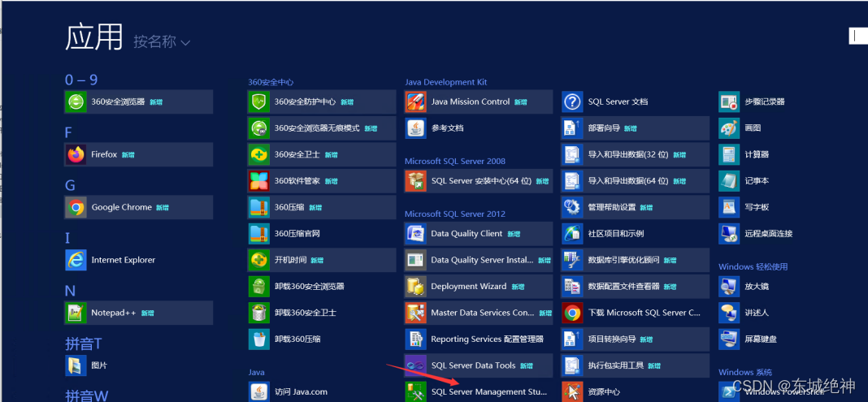Open 画图 paint icon

pos(729,128)
